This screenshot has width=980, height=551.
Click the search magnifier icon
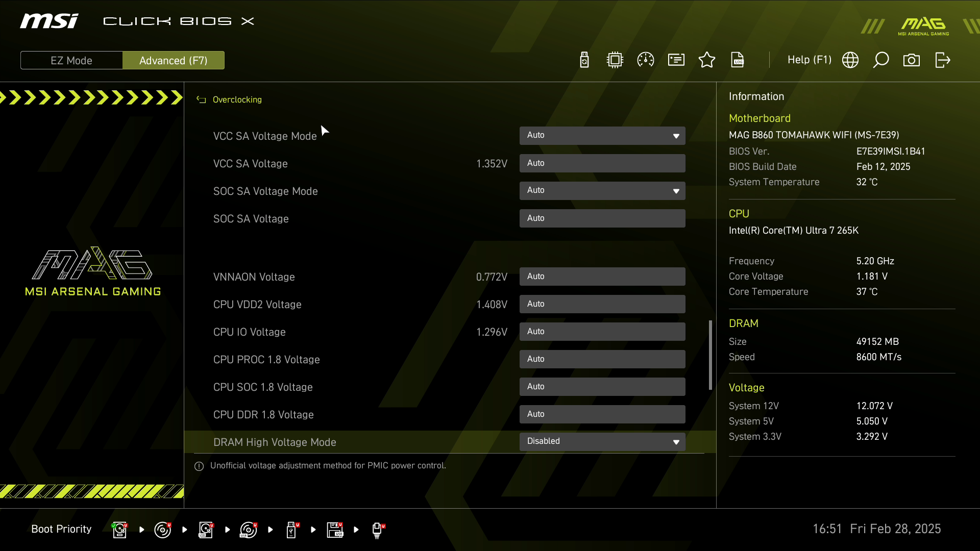[x=881, y=60]
